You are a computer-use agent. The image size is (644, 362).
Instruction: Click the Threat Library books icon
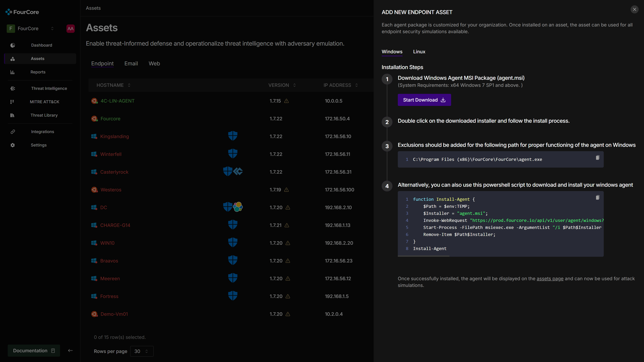coord(12,115)
